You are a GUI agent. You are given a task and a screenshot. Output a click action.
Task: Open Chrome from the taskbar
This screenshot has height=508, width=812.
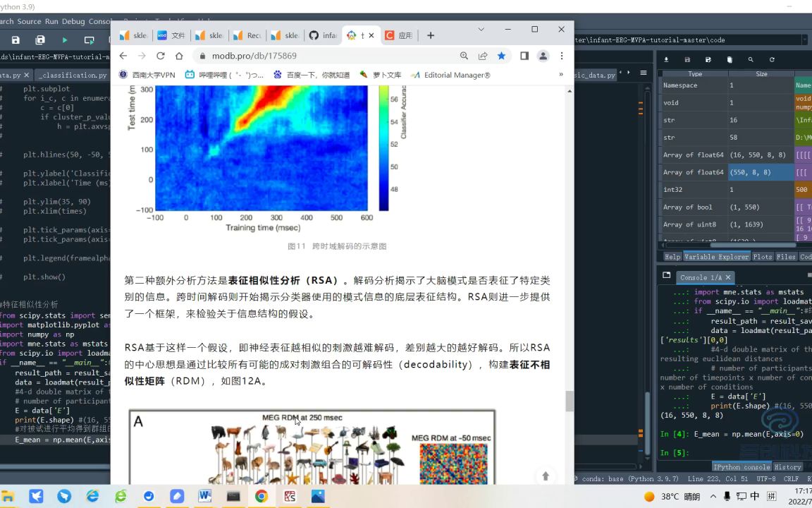(261, 496)
